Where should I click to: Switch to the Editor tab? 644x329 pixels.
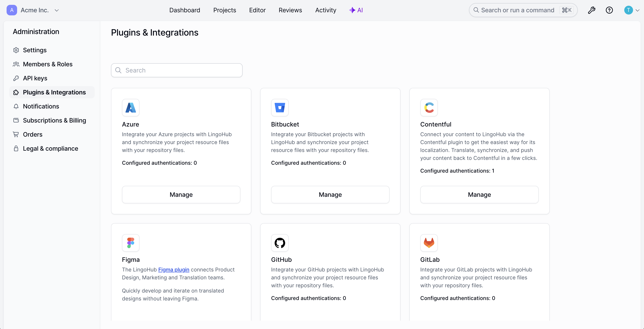pos(257,10)
